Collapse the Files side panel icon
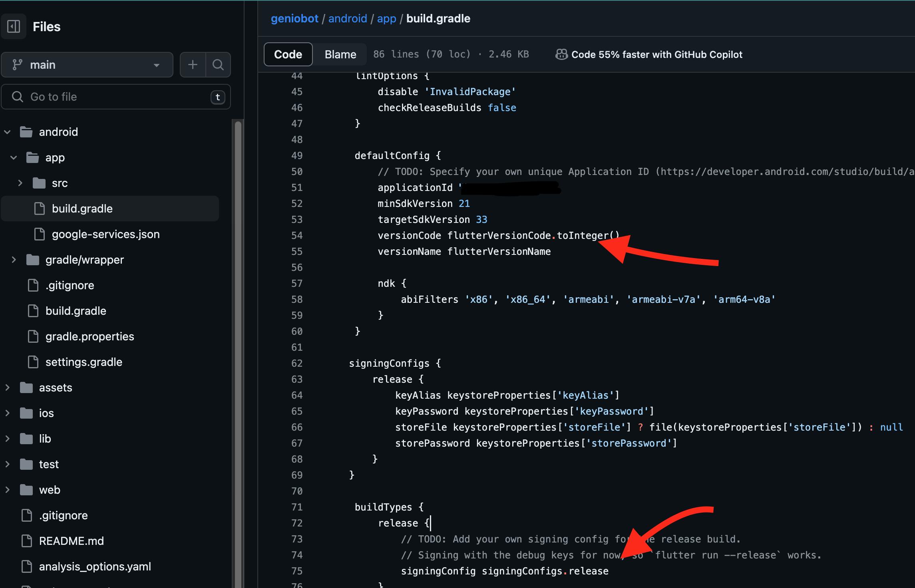 coord(14,26)
